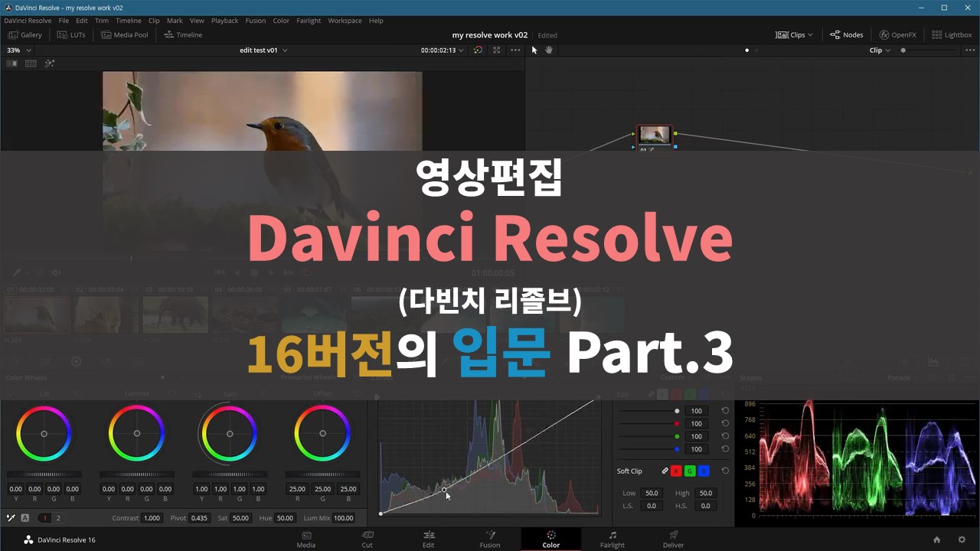This screenshot has width=980, height=551.
Task: Expand the Clips dropdown arrow
Action: click(810, 34)
